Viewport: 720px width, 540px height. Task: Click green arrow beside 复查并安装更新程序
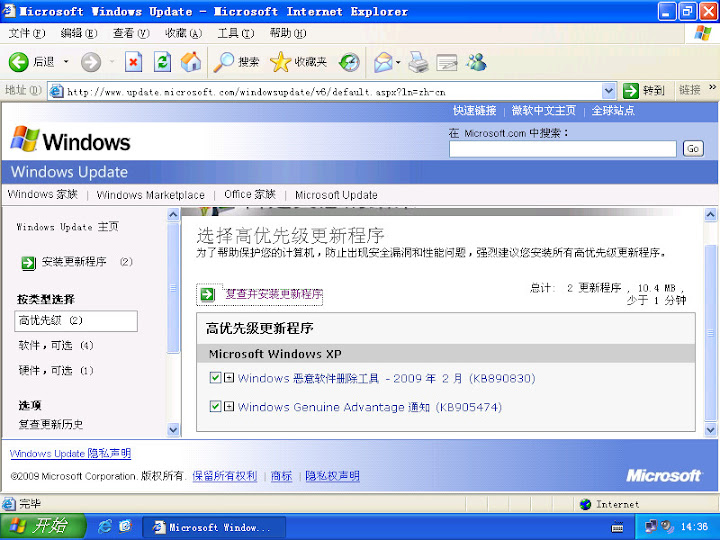207,294
